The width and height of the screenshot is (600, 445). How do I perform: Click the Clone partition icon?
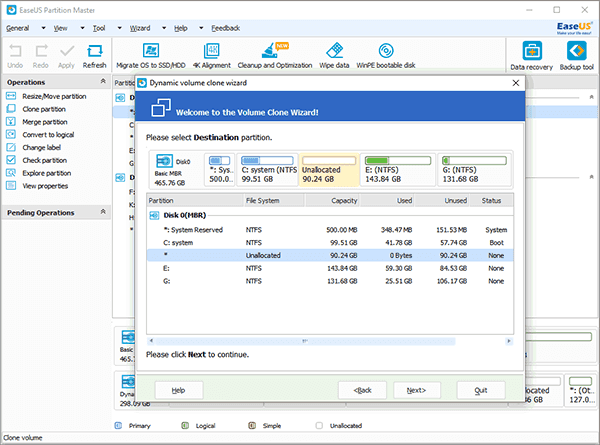[x=11, y=109]
